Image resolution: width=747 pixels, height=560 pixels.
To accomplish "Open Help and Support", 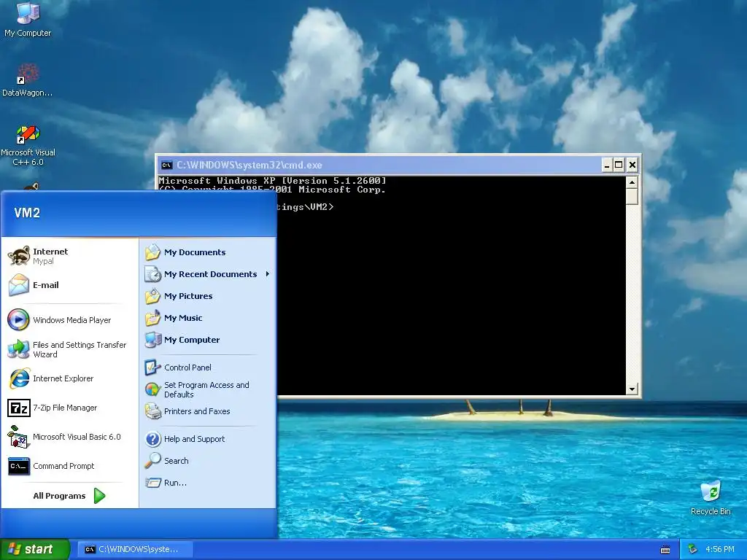I will click(x=207, y=439).
